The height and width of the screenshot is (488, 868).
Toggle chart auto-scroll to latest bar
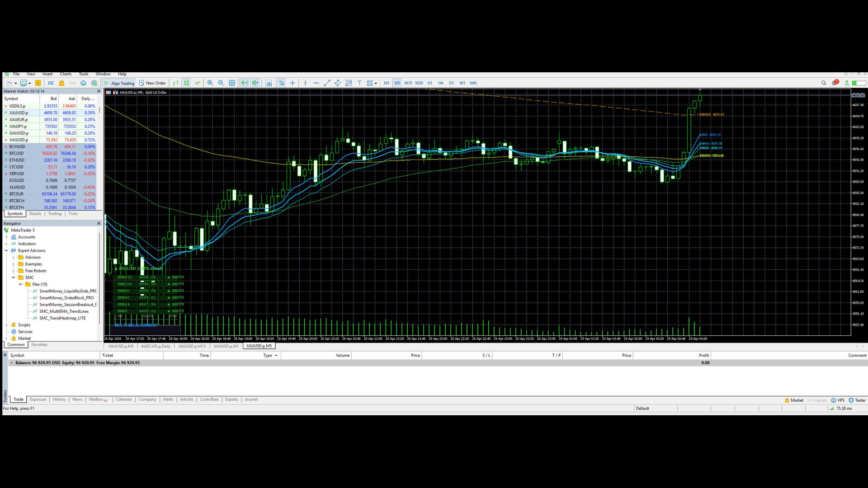(x=245, y=83)
